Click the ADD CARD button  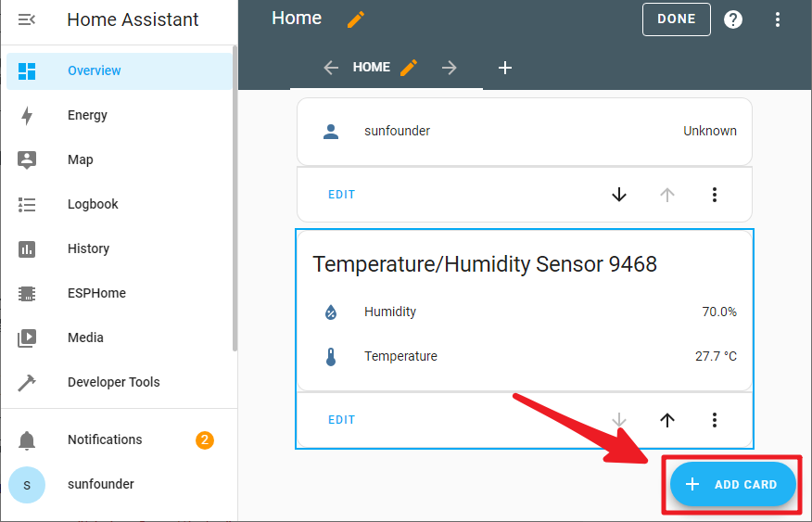click(x=733, y=484)
